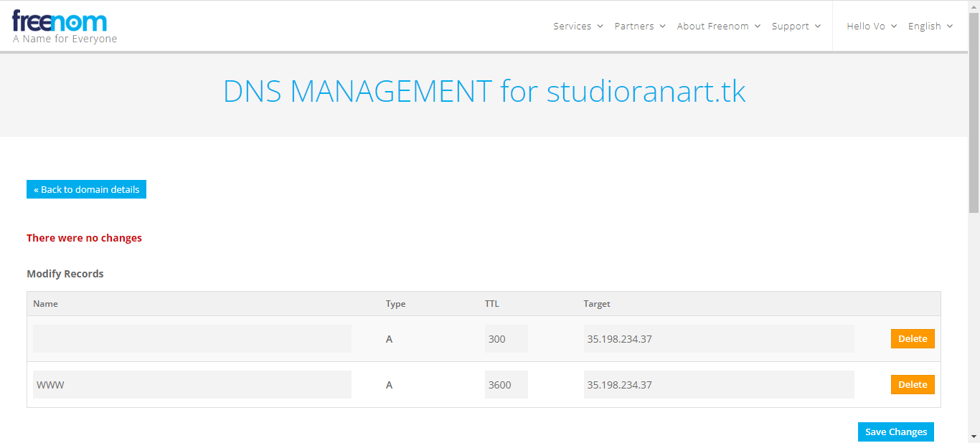This screenshot has width=980, height=443.
Task: Open the Services menu
Action: click(x=578, y=26)
